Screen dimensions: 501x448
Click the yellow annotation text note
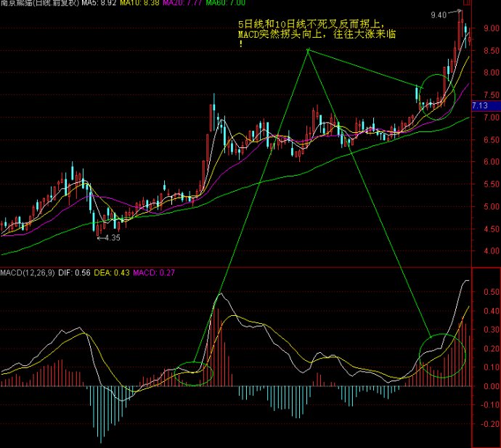point(318,34)
